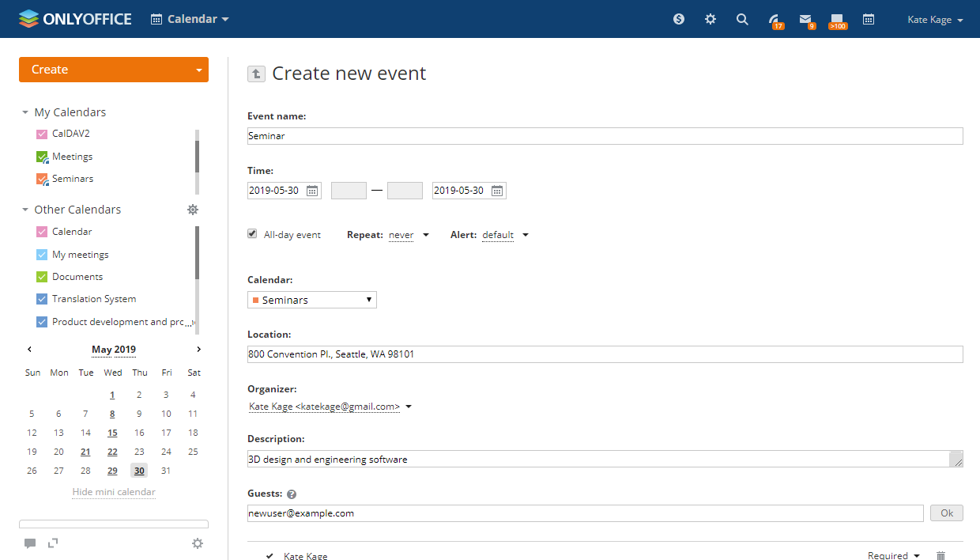Delete Kate Kage guest with trash icon
980x560 pixels.
click(x=940, y=556)
